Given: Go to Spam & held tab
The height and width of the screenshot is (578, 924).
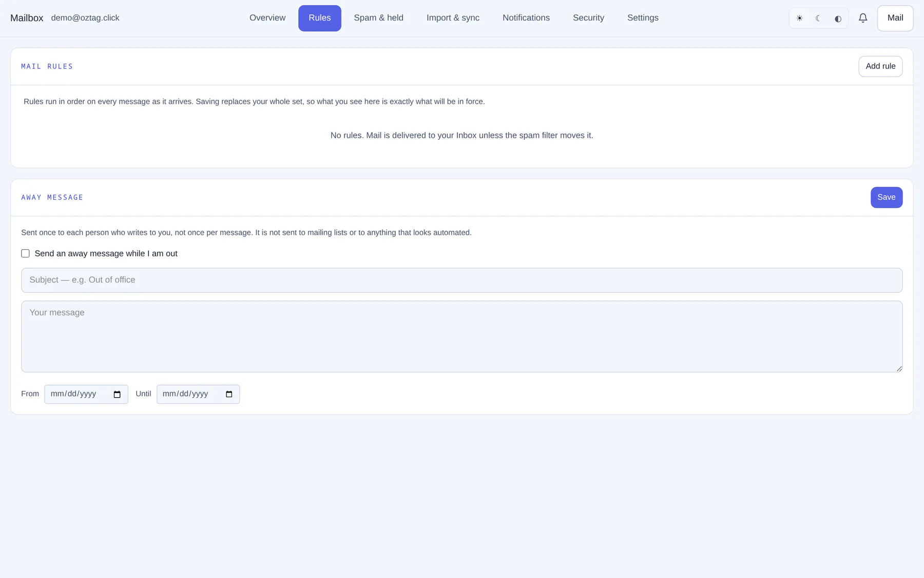Looking at the screenshot, I should pyautogui.click(x=379, y=18).
